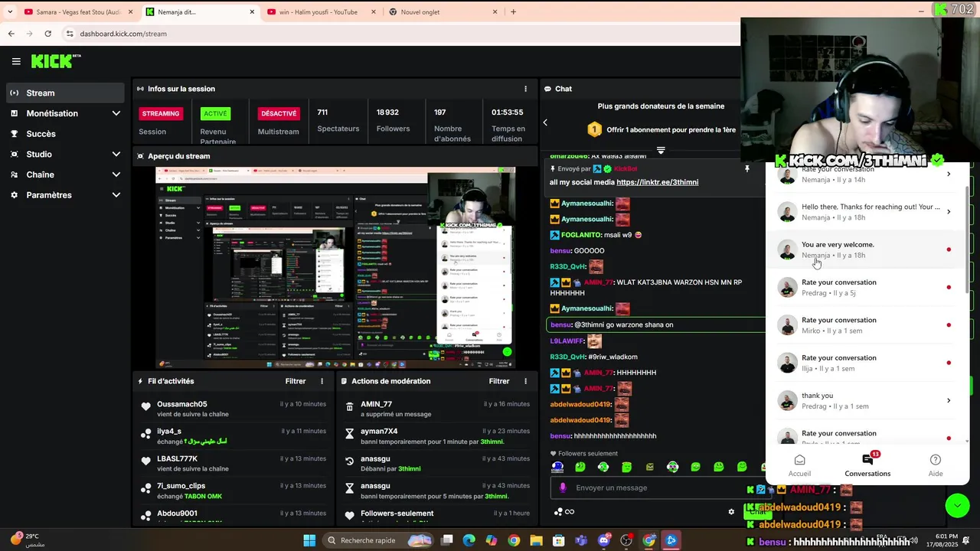Image resolution: width=980 pixels, height=551 pixels.
Task: Switch to the win - Halim yousfi YouTube tab
Action: pyautogui.click(x=320, y=12)
